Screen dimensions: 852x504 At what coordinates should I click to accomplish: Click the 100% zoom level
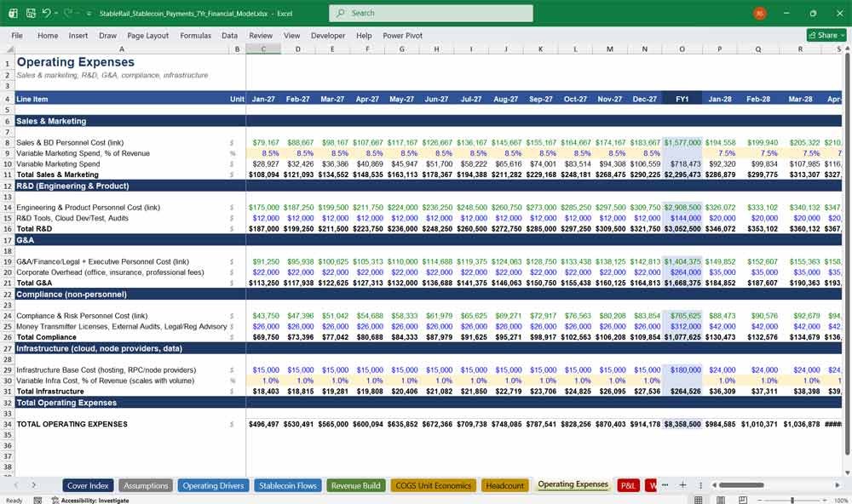(x=841, y=501)
